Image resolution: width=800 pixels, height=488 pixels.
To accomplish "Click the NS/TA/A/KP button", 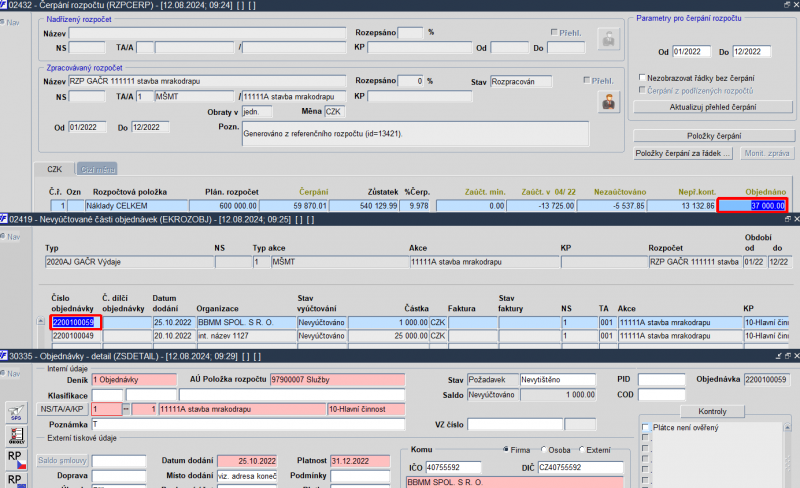I will (x=62, y=409).
